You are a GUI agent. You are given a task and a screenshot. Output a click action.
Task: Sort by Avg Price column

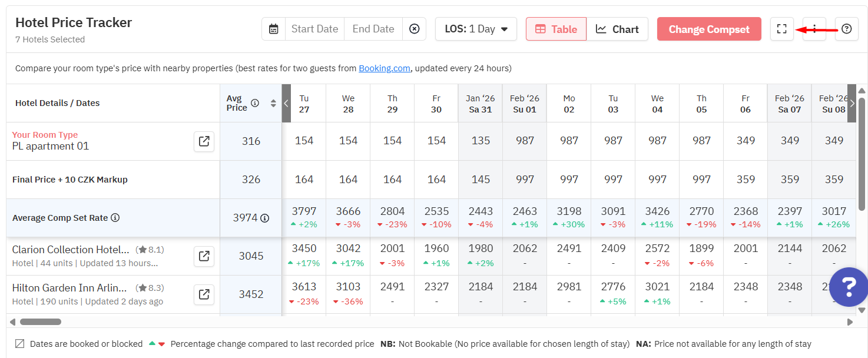[273, 103]
